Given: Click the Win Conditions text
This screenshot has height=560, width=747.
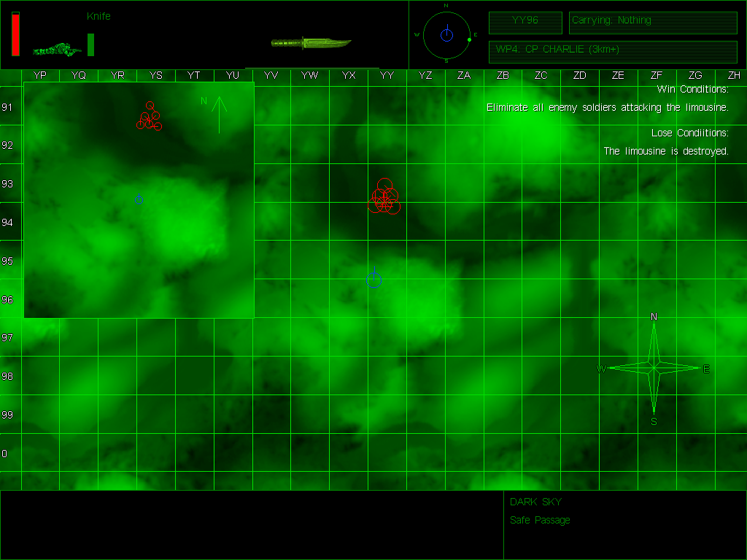Looking at the screenshot, I should coord(693,89).
